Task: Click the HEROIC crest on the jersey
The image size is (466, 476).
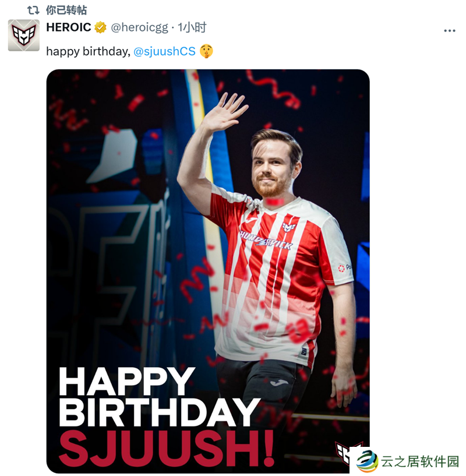Action: point(289,227)
